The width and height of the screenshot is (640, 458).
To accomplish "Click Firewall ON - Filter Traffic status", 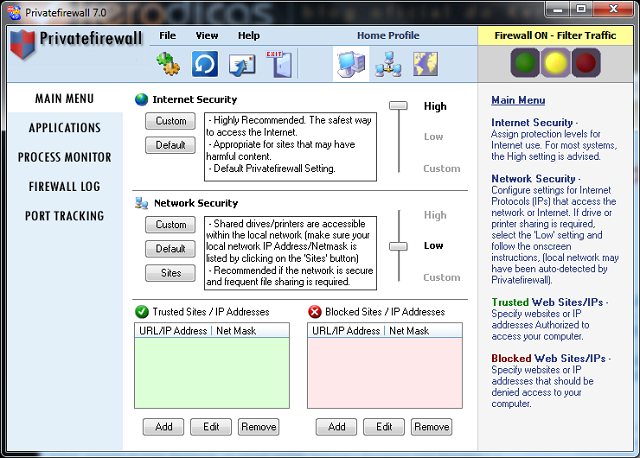I will (555, 36).
